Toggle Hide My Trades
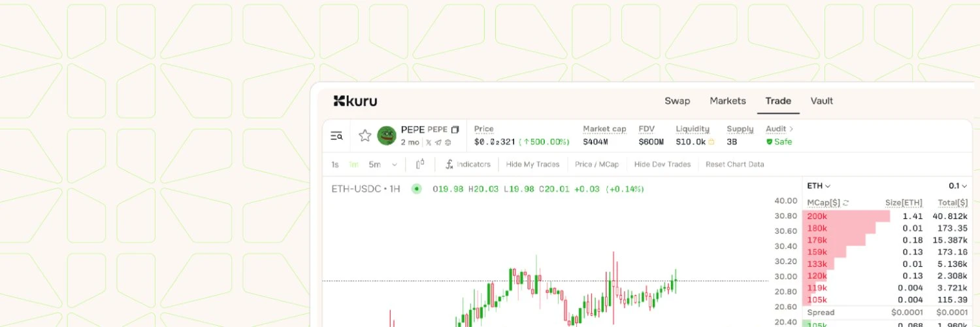Viewport: 980px width, 327px height. (x=532, y=164)
